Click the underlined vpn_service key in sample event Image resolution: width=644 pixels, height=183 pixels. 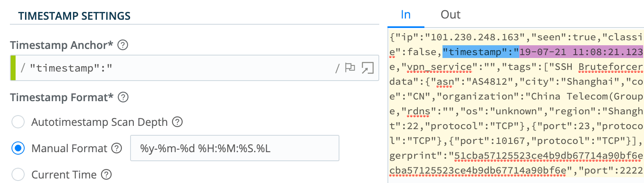(437, 67)
